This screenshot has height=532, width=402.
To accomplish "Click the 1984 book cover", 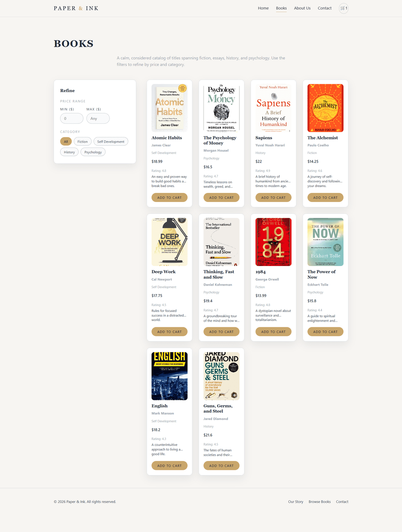I will click(274, 242).
